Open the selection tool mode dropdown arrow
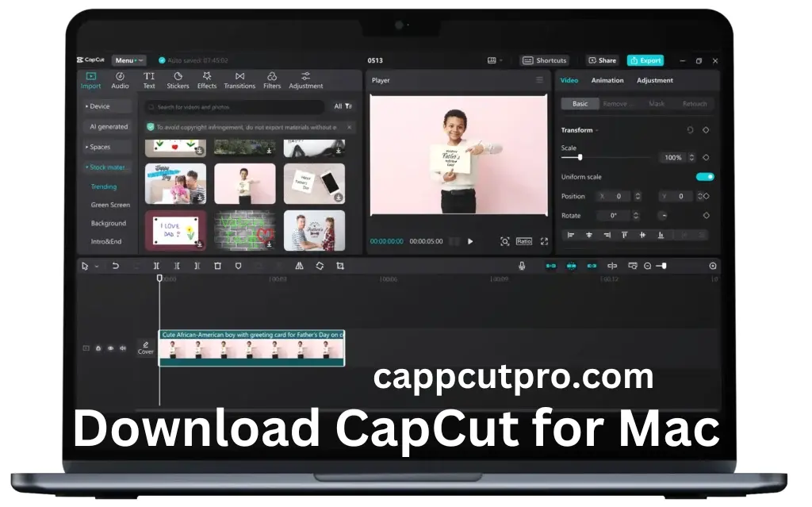This screenshot has height=507, width=812. [97, 267]
